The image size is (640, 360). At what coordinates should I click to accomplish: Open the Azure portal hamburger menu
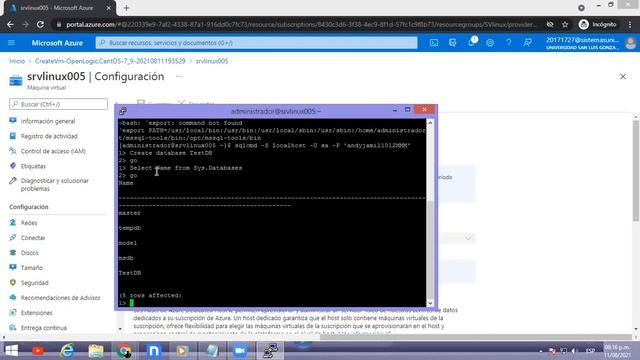pos(11,42)
